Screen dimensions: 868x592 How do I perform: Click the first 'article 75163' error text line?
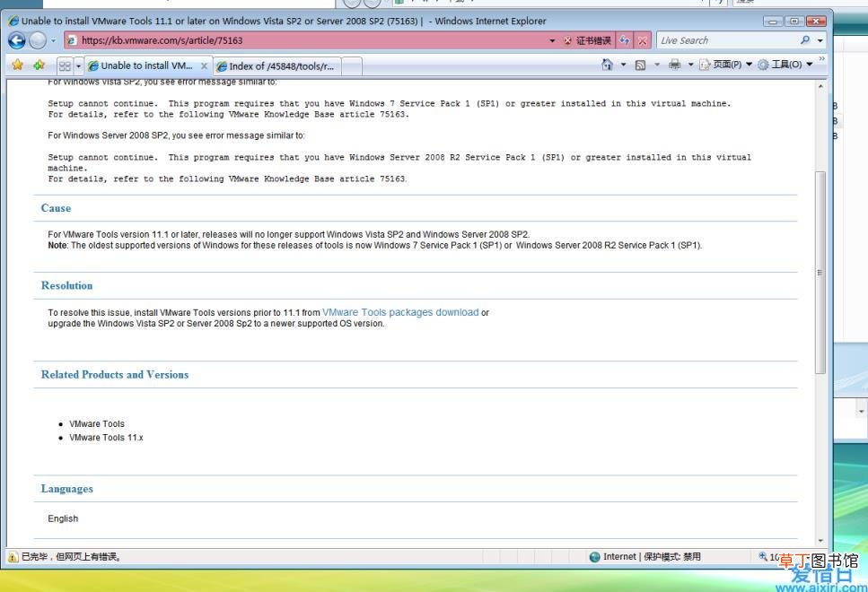click(x=228, y=115)
